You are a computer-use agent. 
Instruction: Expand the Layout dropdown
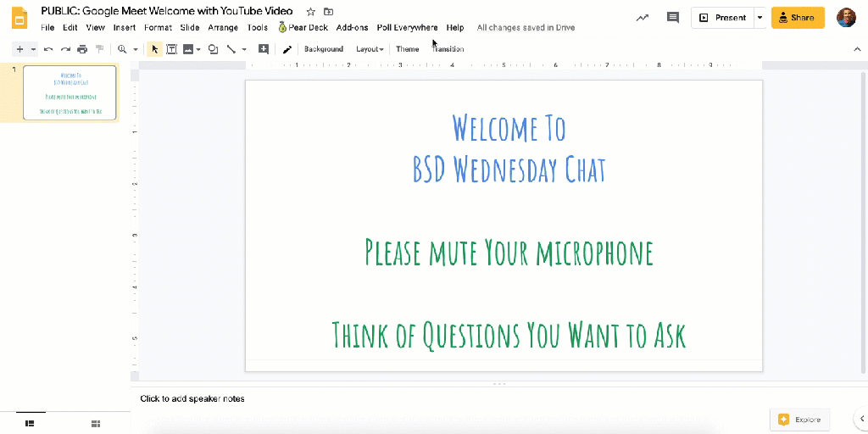point(370,49)
